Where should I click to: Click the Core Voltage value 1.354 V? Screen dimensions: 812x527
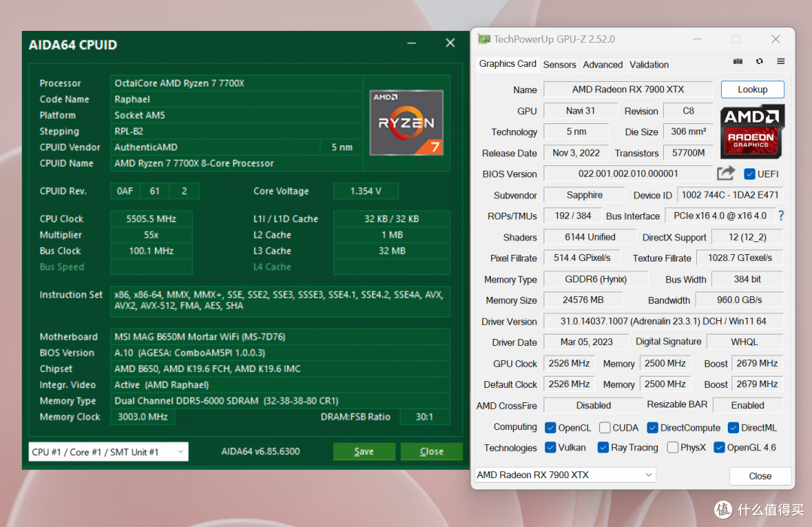[365, 191]
